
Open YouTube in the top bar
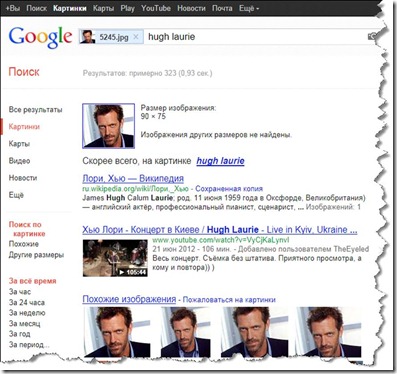pyautogui.click(x=156, y=8)
